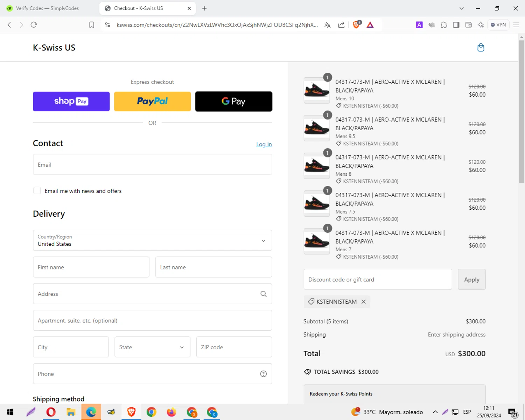
Task: Focus the Discount code or gift card field
Action: (x=378, y=280)
